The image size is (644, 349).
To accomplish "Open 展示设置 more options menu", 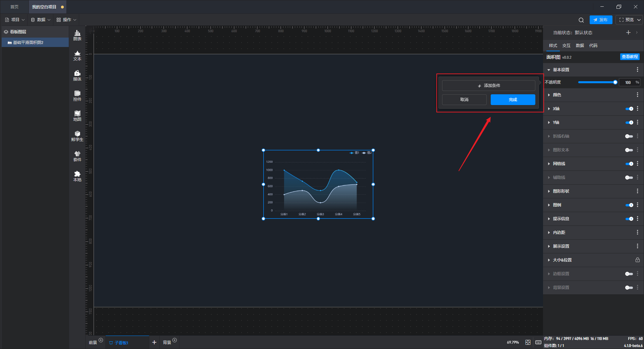I will pos(638,246).
